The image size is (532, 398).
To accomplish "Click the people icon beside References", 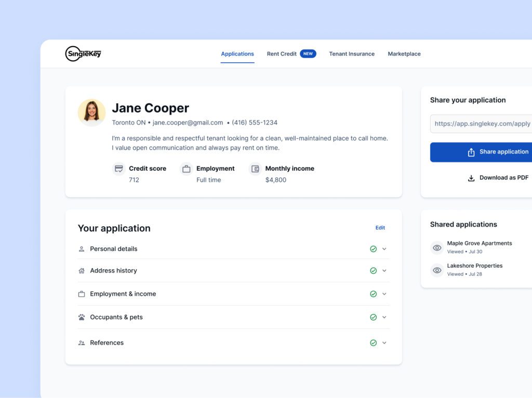I will point(82,343).
